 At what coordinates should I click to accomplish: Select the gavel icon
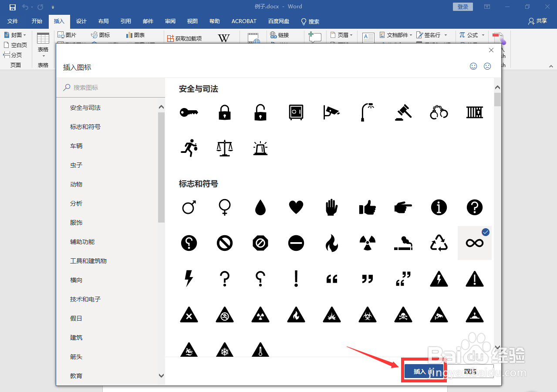pos(403,112)
